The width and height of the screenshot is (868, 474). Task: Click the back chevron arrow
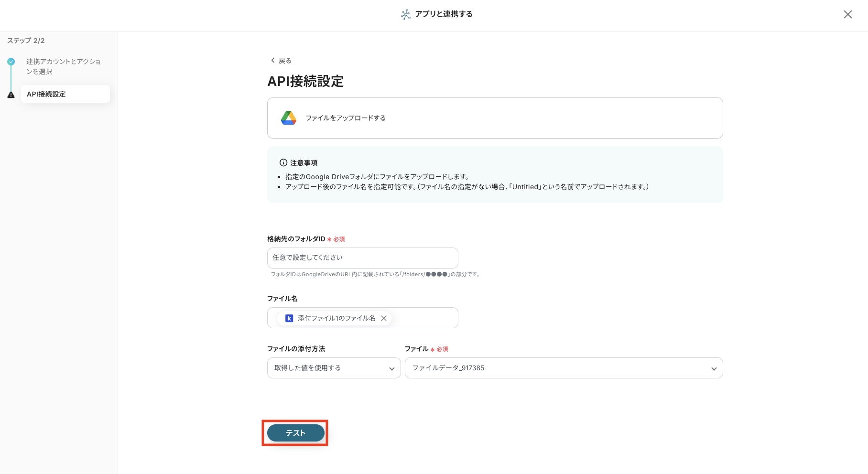click(x=273, y=60)
